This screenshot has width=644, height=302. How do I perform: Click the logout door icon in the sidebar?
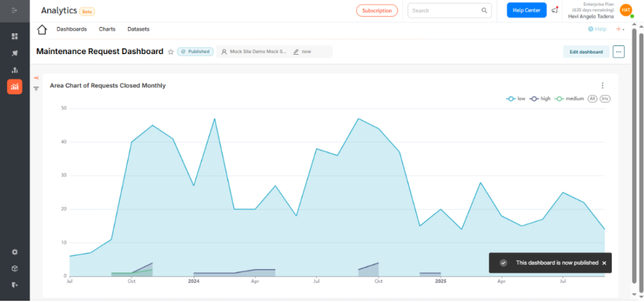point(14,285)
